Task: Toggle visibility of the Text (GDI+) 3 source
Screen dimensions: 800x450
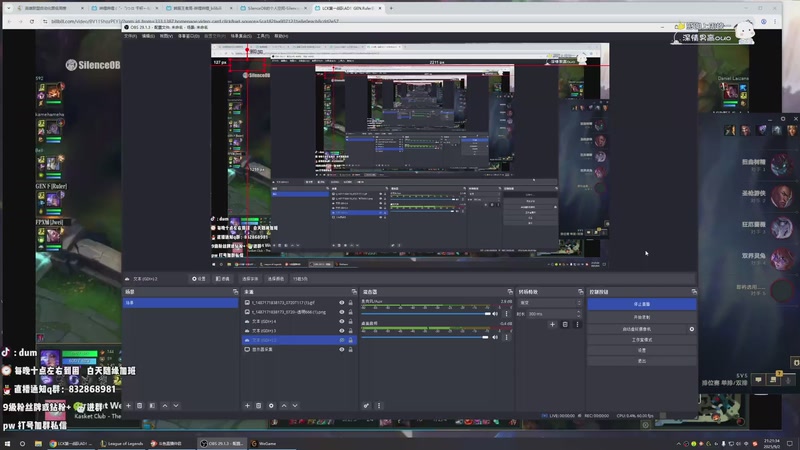Action: [342, 331]
